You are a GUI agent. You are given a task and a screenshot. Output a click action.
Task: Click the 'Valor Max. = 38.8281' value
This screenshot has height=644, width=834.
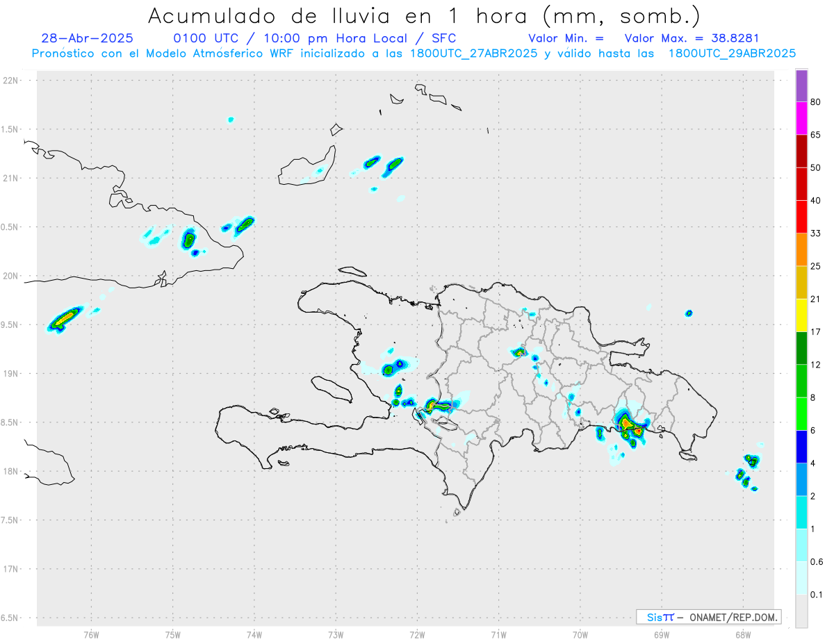tap(692, 38)
